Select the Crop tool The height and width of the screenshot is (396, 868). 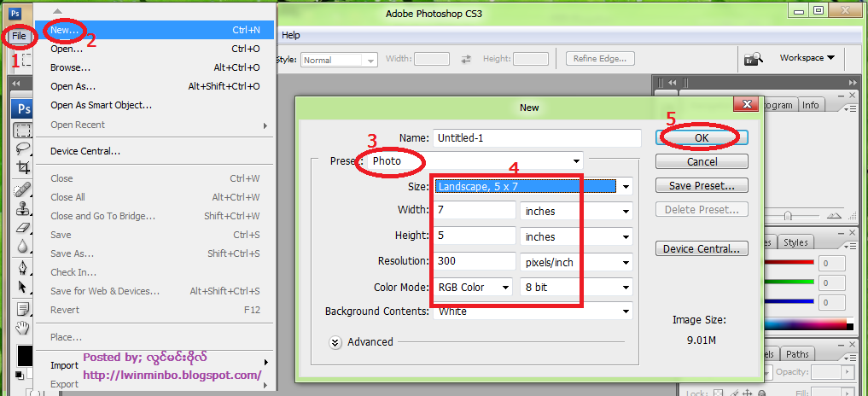22,166
